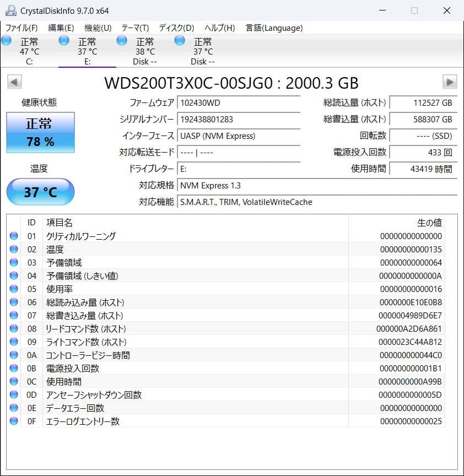Click the status dot for エラーログエントリー数

pyautogui.click(x=14, y=421)
